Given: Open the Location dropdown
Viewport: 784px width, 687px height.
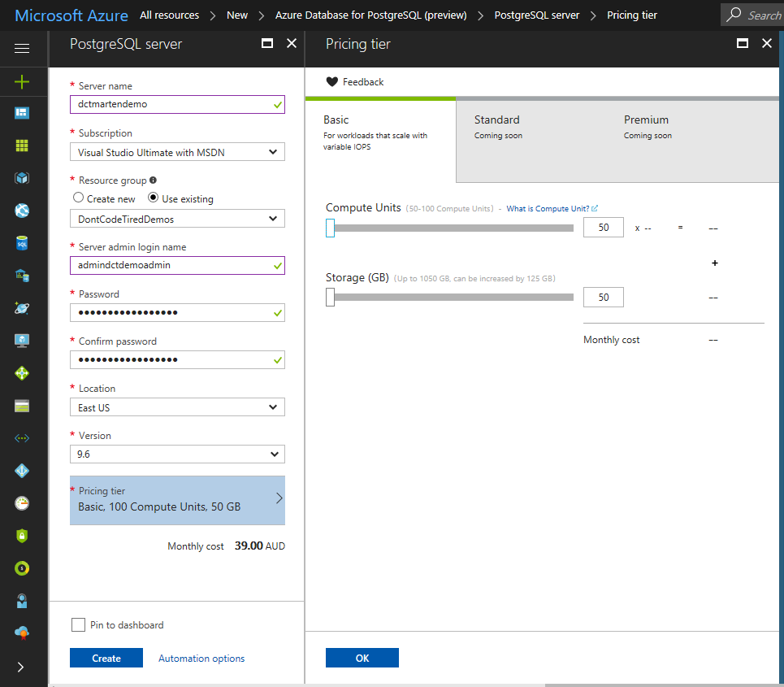Looking at the screenshot, I should (x=177, y=407).
